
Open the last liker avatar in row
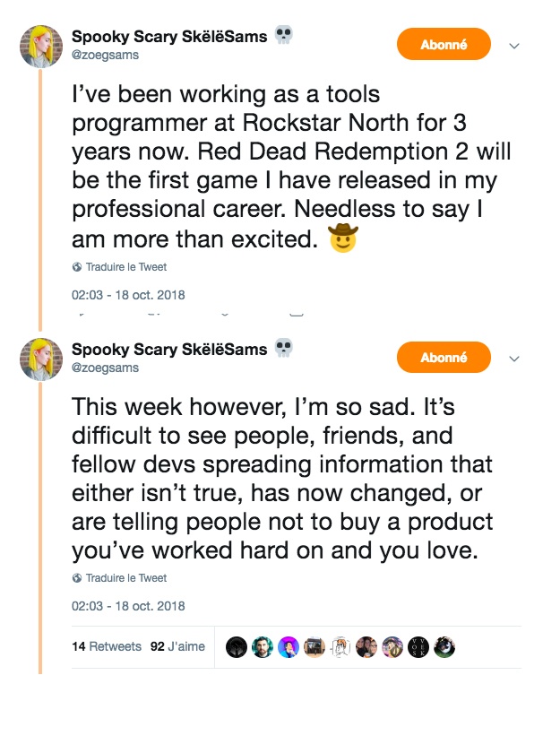click(445, 647)
